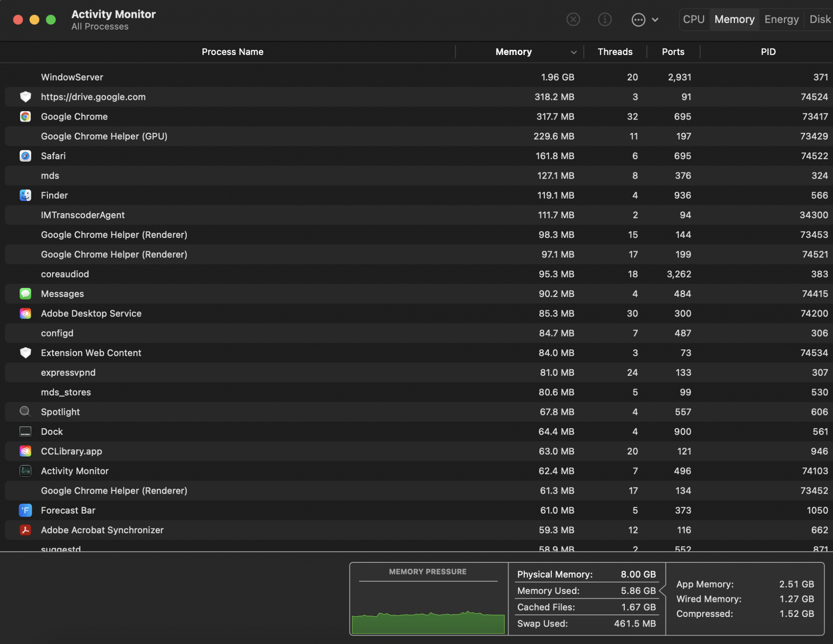Click the Safari compass icon
The height and width of the screenshot is (644, 833).
[x=25, y=156]
